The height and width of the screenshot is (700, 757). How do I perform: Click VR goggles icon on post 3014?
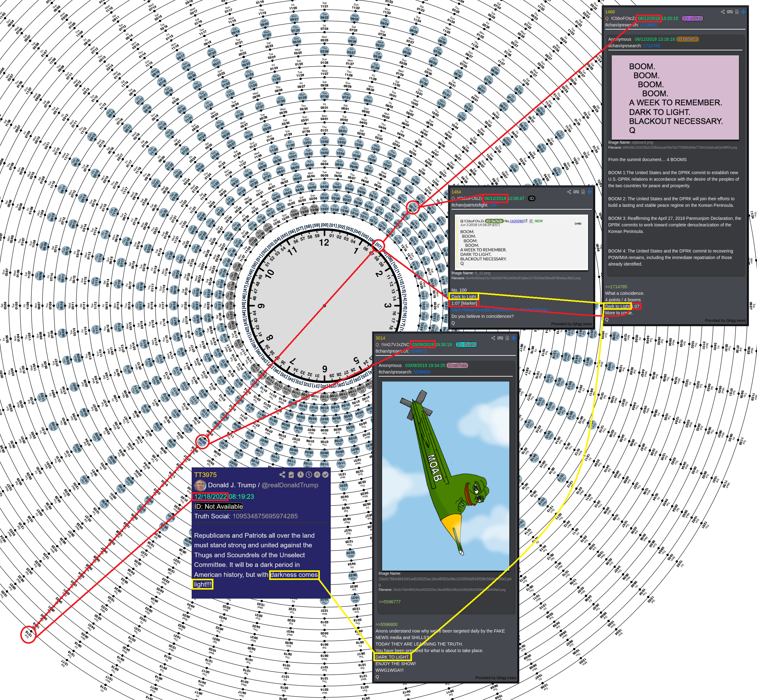click(x=500, y=338)
